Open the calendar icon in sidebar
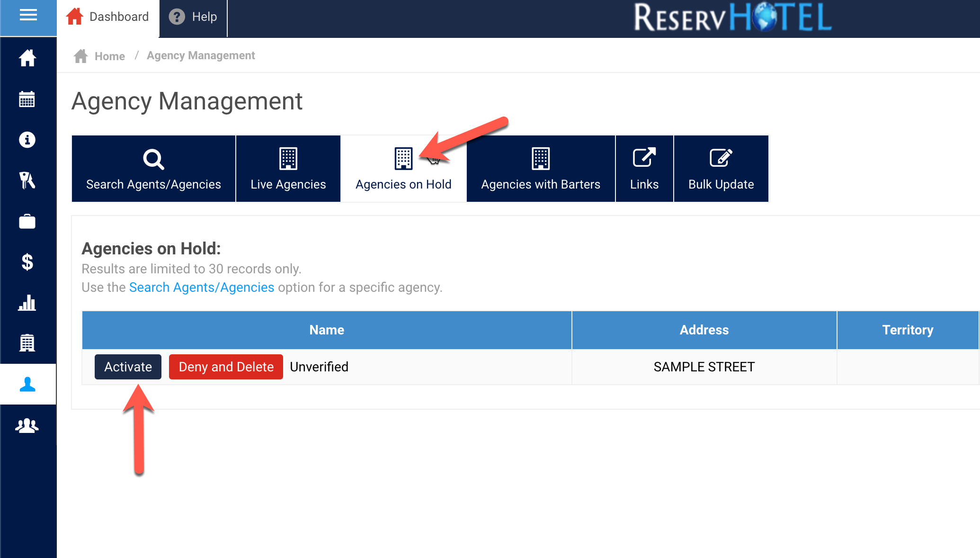980x558 pixels. 27,99
